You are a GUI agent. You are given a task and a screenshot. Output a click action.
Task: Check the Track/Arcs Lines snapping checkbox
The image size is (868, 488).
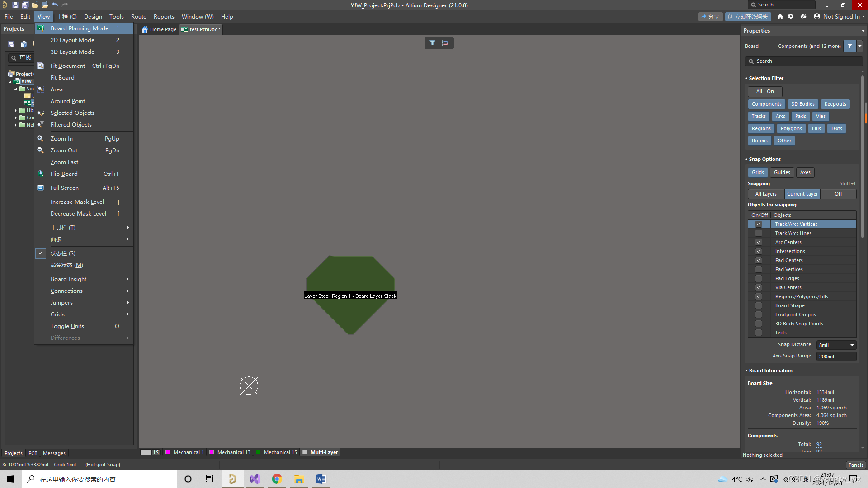coord(759,234)
